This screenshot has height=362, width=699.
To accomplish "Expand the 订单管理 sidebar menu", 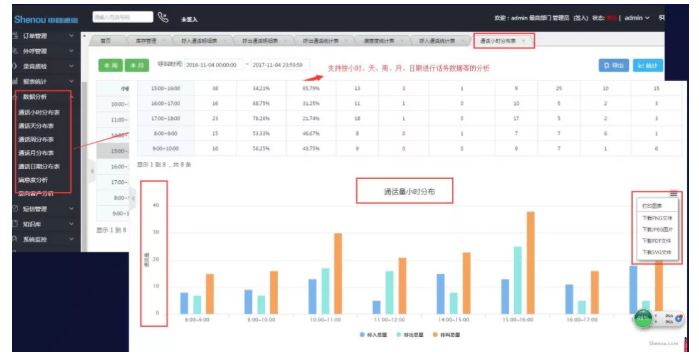I will click(43, 36).
